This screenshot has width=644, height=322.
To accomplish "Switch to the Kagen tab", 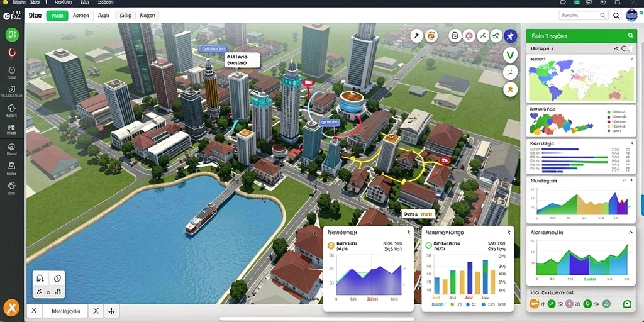I will [x=147, y=16].
